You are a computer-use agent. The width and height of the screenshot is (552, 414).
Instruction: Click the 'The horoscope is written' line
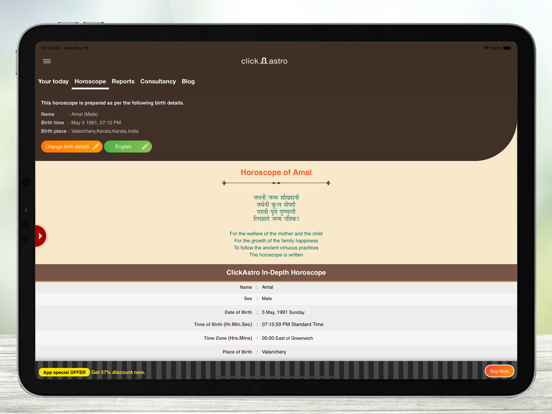276,255
